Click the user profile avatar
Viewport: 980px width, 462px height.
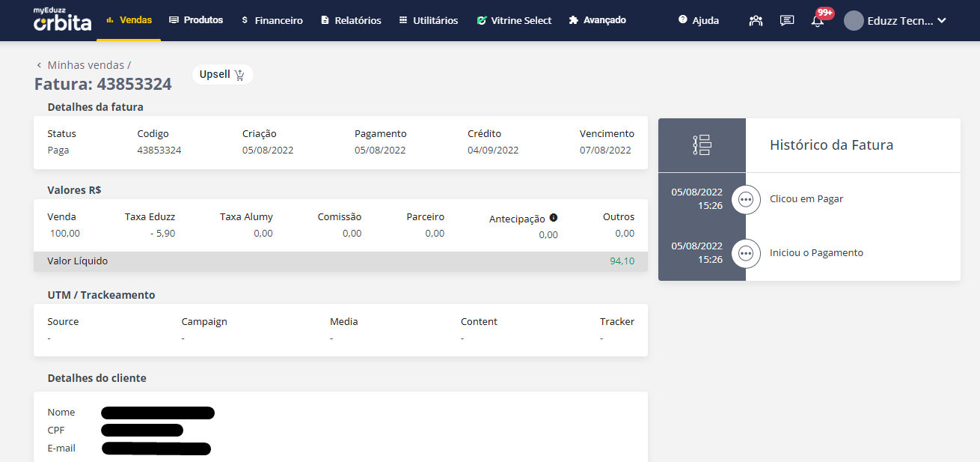pyautogui.click(x=854, y=21)
